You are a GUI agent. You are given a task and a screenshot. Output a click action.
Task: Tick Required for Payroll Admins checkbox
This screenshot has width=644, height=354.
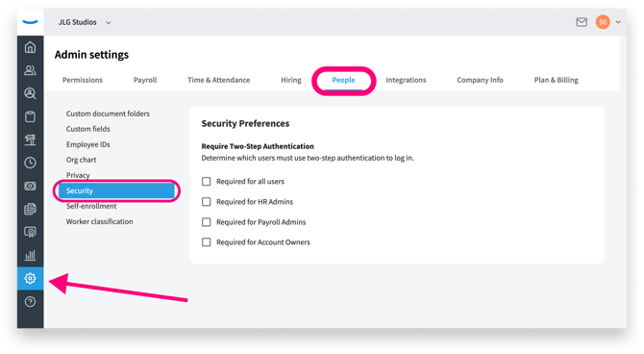tap(207, 222)
